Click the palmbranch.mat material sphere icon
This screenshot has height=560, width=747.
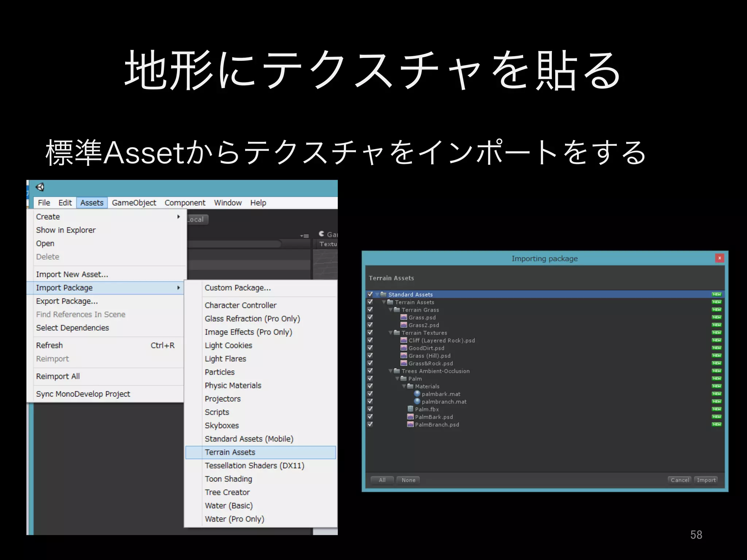417,401
